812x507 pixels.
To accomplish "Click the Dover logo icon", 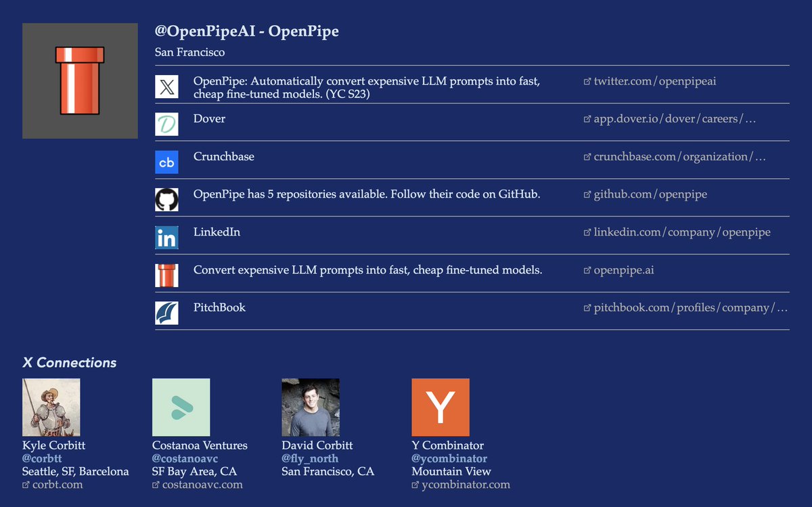I will (x=166, y=125).
